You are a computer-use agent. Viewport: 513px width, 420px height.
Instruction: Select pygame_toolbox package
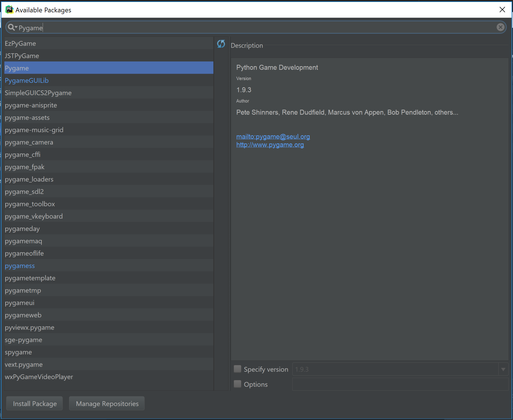pyautogui.click(x=109, y=204)
